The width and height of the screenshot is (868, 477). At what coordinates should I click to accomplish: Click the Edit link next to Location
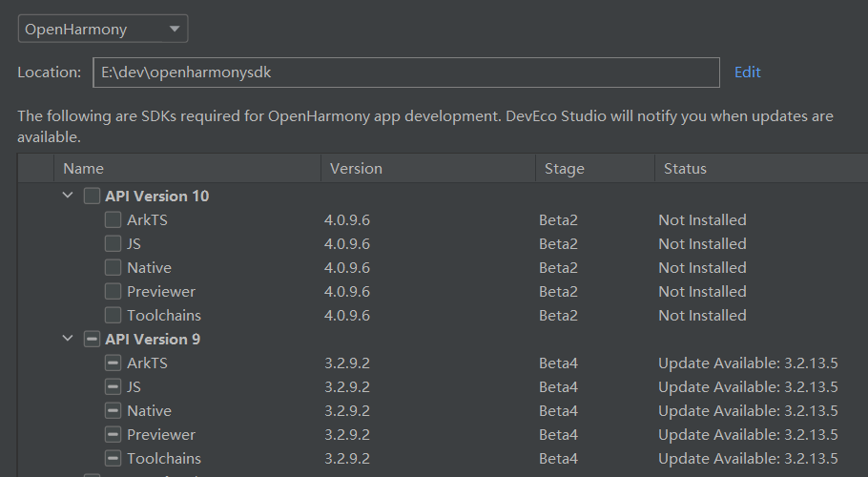tap(747, 73)
